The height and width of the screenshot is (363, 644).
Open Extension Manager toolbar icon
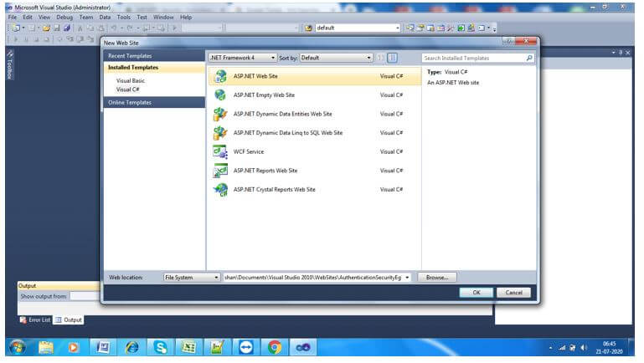[x=471, y=28]
